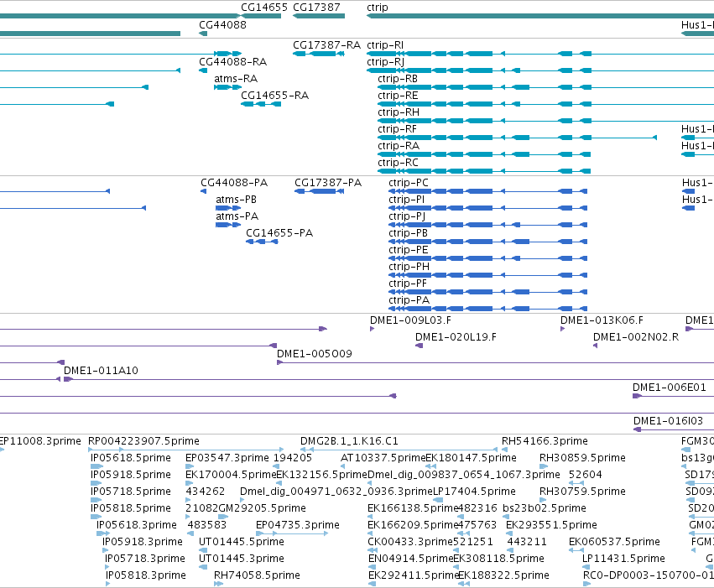
Task: Select the EK188322.5prime EST label
Action: [503, 576]
